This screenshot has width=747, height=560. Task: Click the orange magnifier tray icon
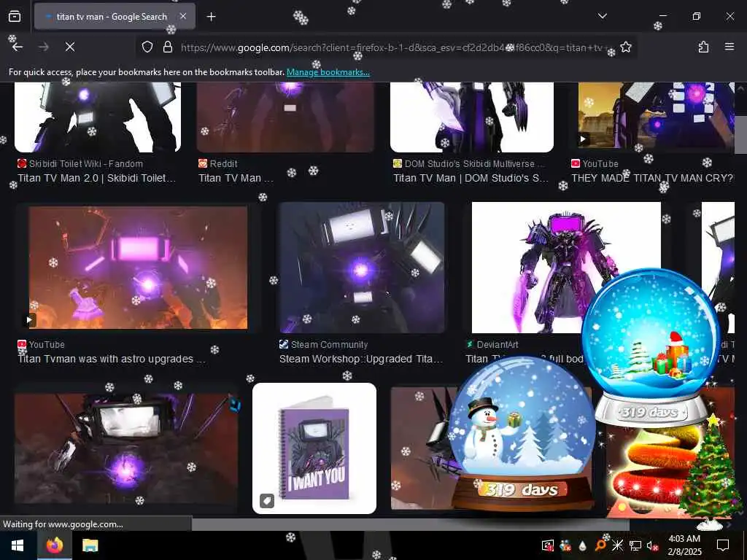pos(600,545)
